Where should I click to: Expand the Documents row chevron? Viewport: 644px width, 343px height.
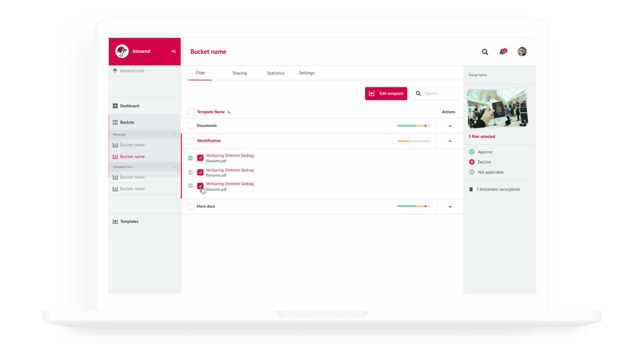click(x=450, y=126)
